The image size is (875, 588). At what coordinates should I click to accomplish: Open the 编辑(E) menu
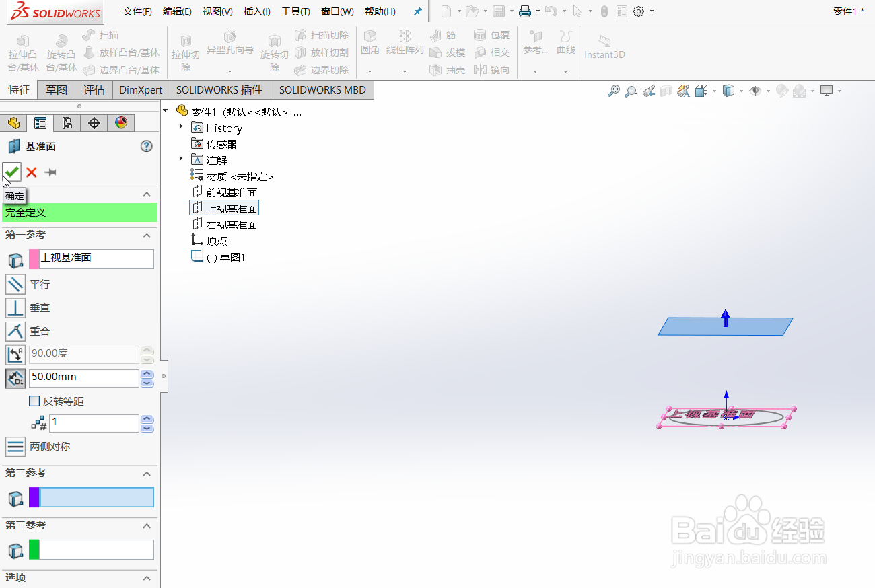177,12
